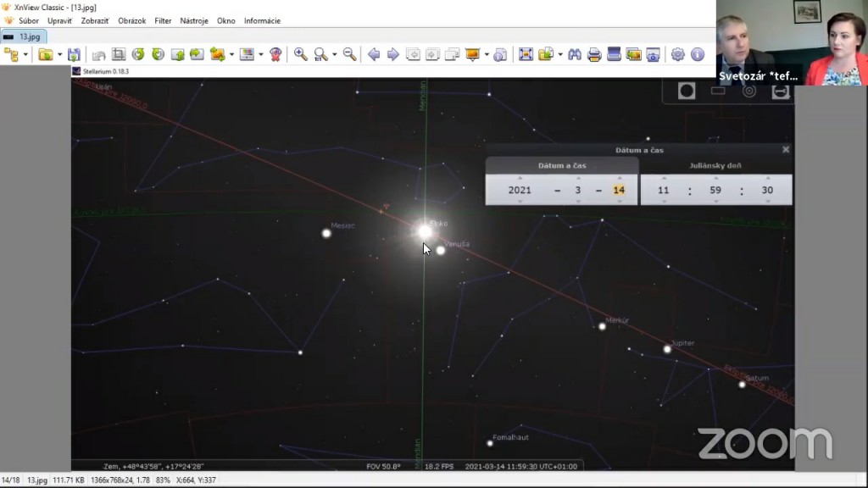The height and width of the screenshot is (488, 868).
Task: Click the Crop tool icon
Action: (119, 54)
